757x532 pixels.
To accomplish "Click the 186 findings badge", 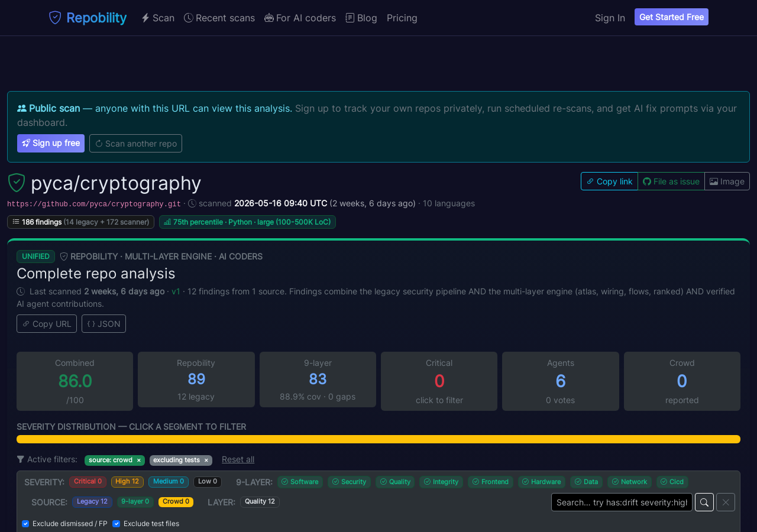I will coord(80,222).
